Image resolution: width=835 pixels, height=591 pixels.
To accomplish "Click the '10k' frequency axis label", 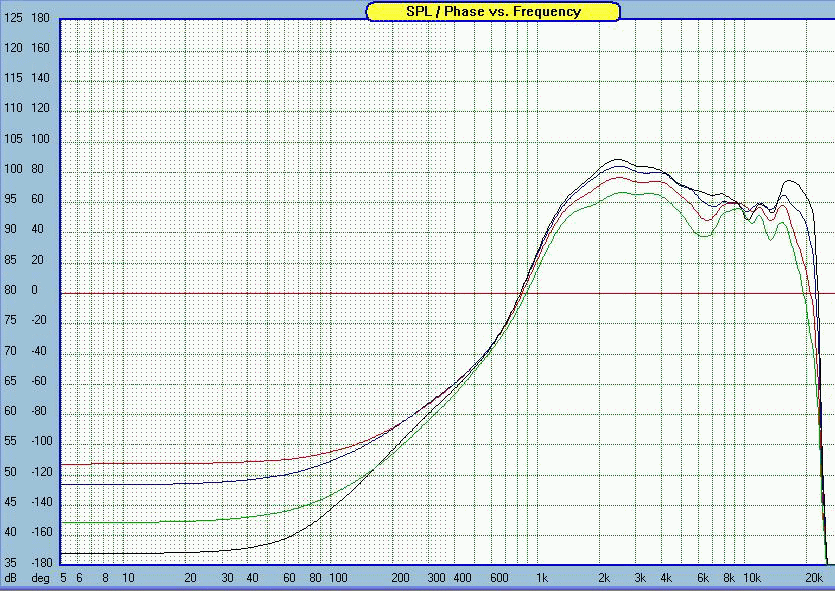I will 752,578.
